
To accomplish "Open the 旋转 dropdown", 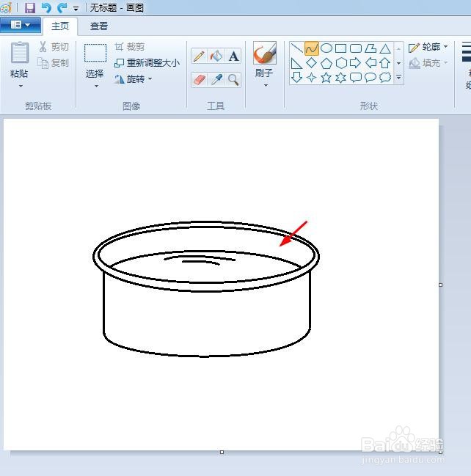I will click(133, 79).
